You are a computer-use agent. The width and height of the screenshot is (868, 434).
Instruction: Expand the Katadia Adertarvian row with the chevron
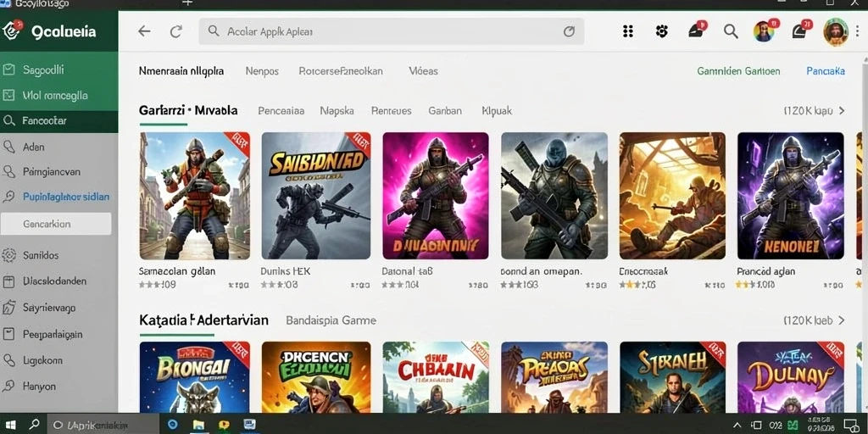pos(842,320)
